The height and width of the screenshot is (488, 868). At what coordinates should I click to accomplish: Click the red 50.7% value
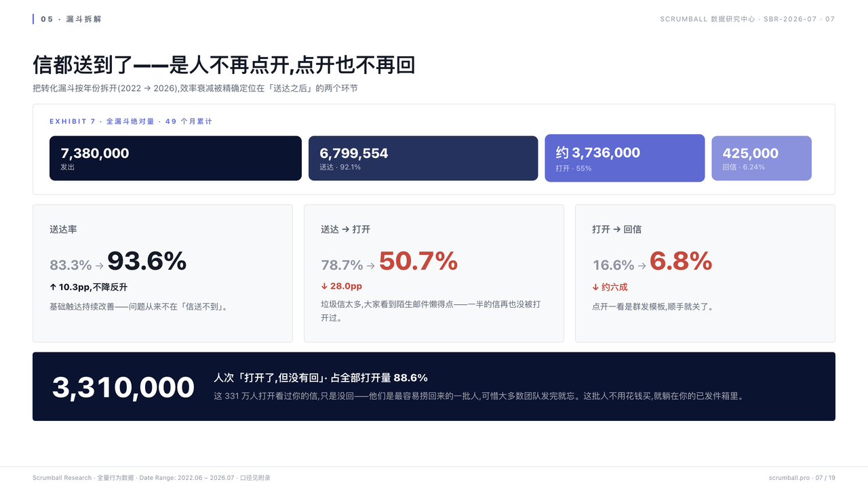point(418,261)
